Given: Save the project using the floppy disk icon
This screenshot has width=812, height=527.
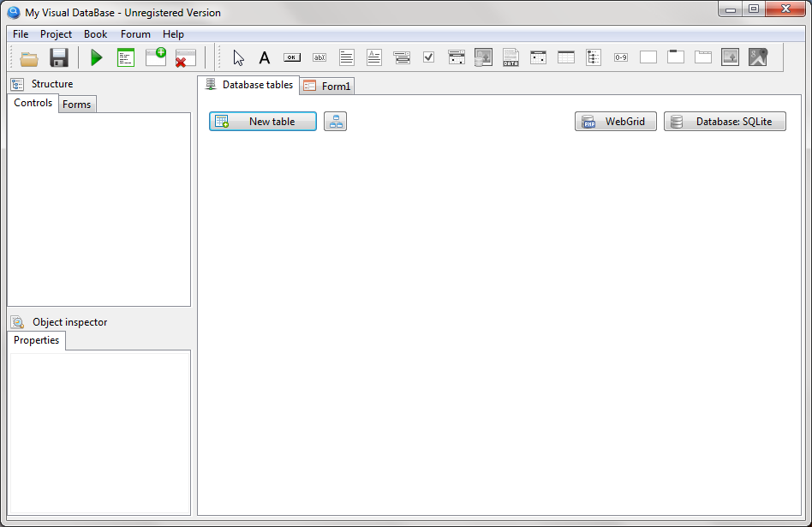Looking at the screenshot, I should click(59, 57).
